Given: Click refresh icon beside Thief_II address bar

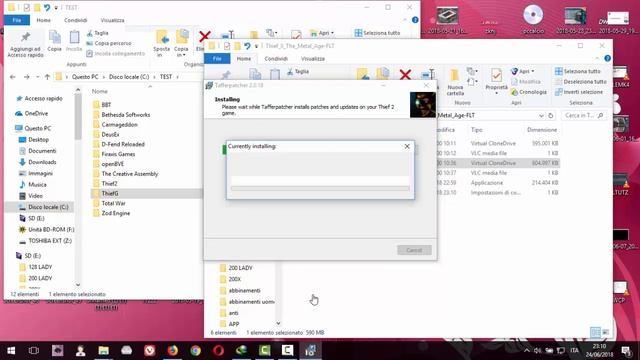Looking at the screenshot, I should click(551, 116).
